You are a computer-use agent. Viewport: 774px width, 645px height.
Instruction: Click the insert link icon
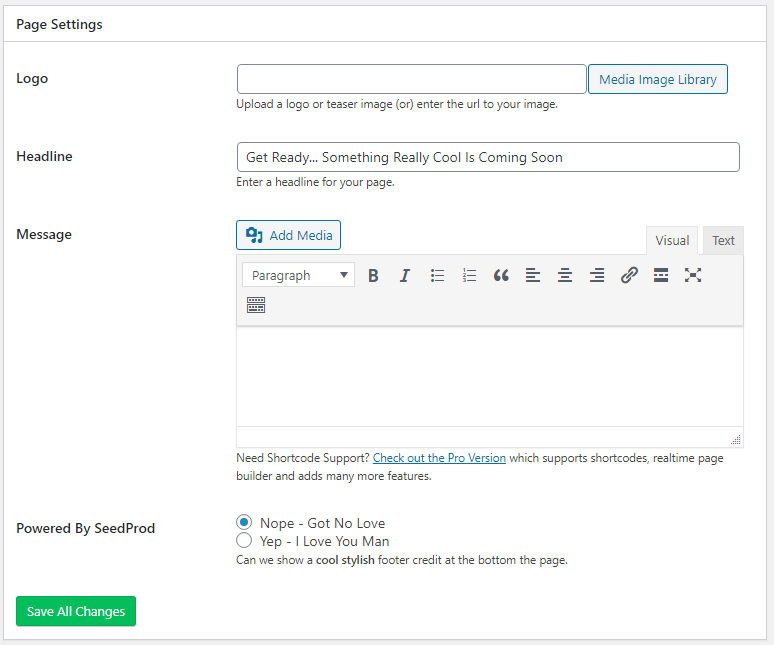[629, 275]
